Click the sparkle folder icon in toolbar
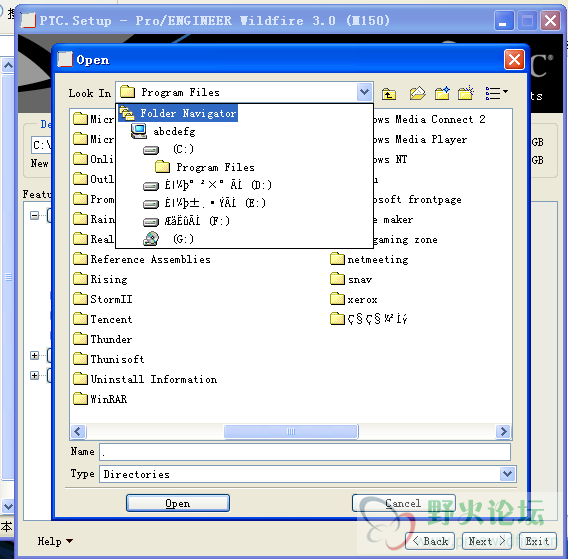Viewport: 568px width, 559px height. [466, 93]
